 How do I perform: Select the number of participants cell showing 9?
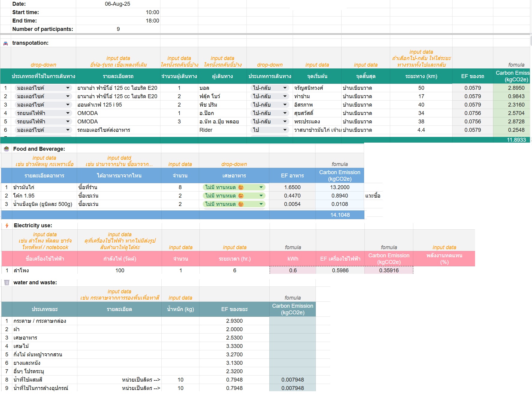118,29
